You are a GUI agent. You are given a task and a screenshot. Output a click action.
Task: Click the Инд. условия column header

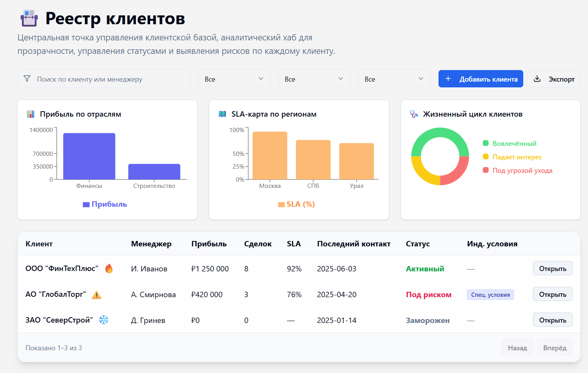coord(492,244)
